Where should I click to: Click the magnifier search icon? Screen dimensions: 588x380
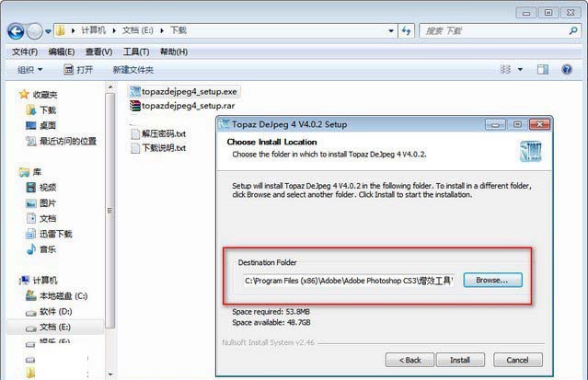tap(573, 30)
